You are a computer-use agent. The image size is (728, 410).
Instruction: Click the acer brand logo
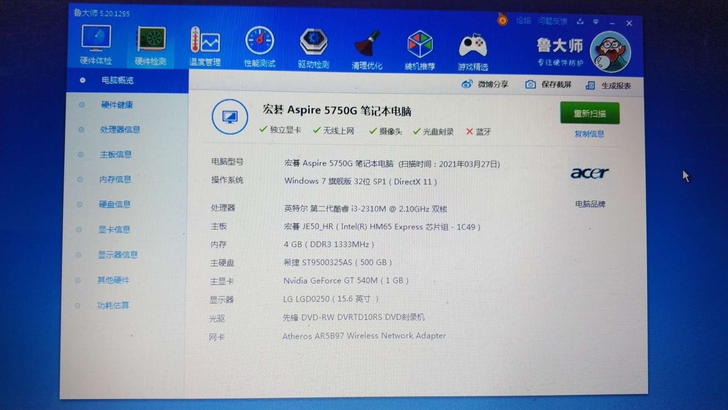(589, 173)
